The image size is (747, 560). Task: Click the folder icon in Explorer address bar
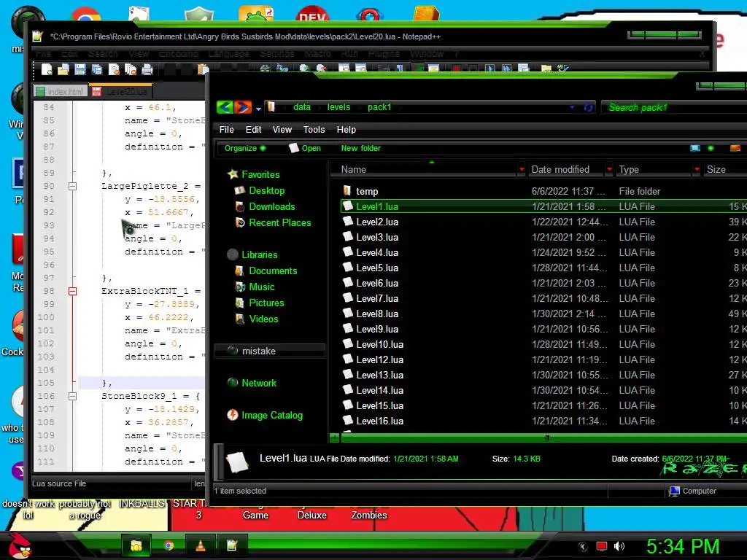click(x=271, y=107)
